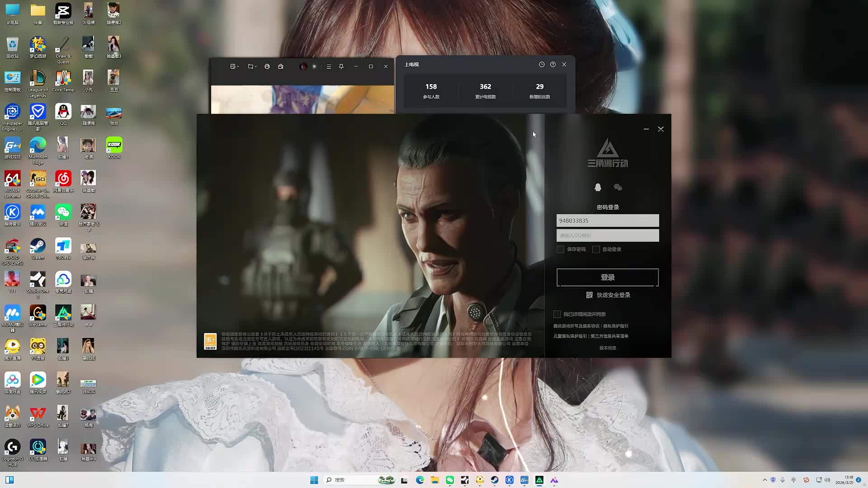Open Steam from the taskbar
Viewport: 868px width, 488px height.
495,480
